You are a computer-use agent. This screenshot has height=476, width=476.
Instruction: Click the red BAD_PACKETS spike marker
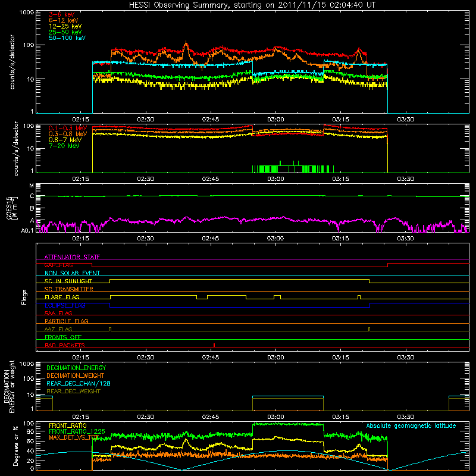click(x=214, y=345)
